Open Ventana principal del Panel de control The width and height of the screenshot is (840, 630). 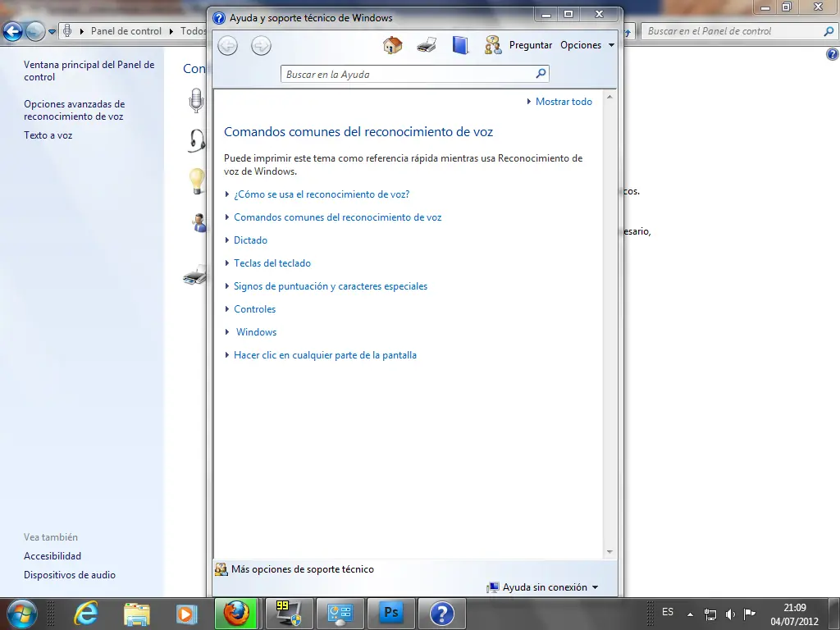89,71
